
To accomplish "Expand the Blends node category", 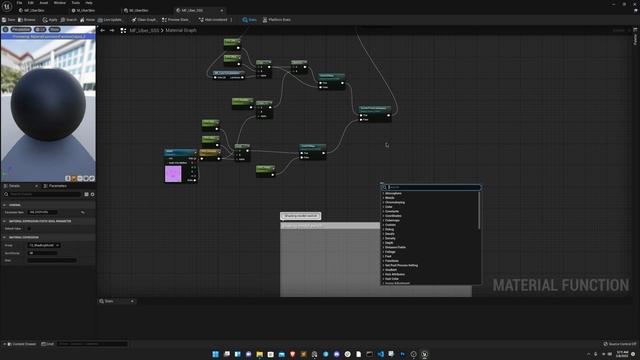I will tap(390, 198).
